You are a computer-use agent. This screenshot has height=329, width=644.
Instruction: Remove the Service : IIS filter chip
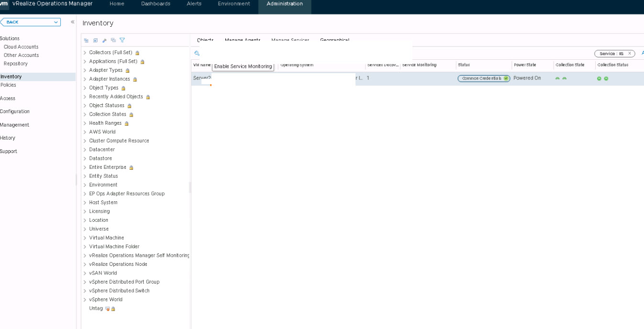pyautogui.click(x=629, y=54)
